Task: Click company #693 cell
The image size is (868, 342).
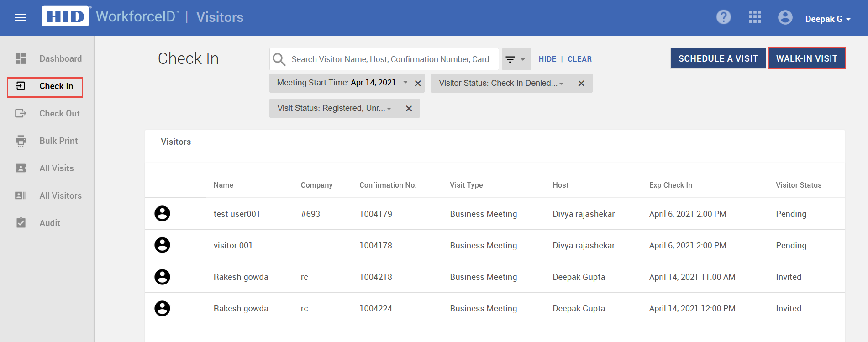Action: point(310,214)
